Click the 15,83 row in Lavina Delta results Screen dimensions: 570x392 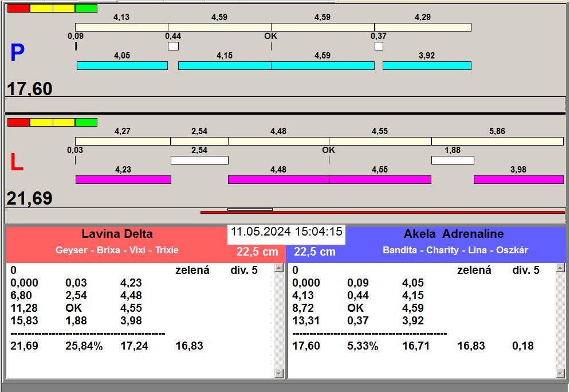click(76, 321)
